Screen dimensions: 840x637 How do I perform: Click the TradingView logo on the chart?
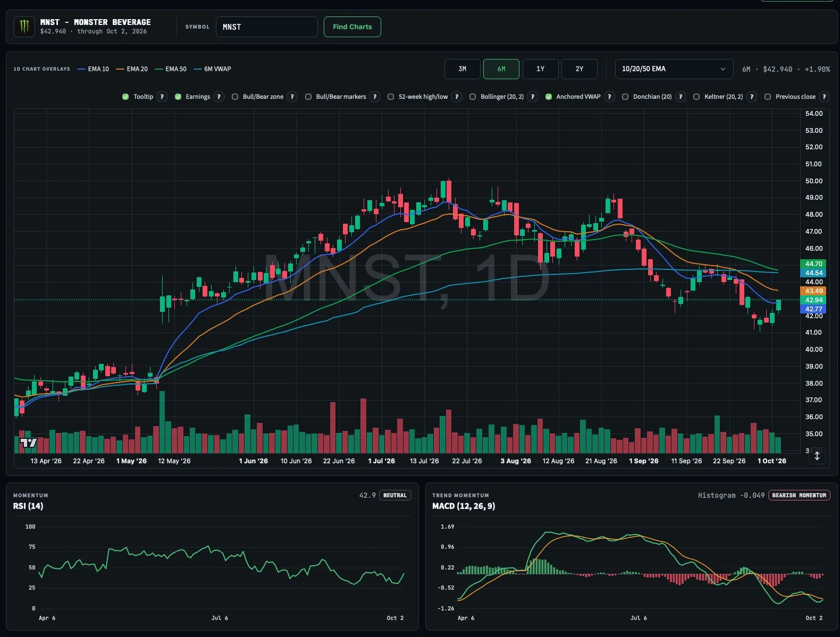[29, 443]
